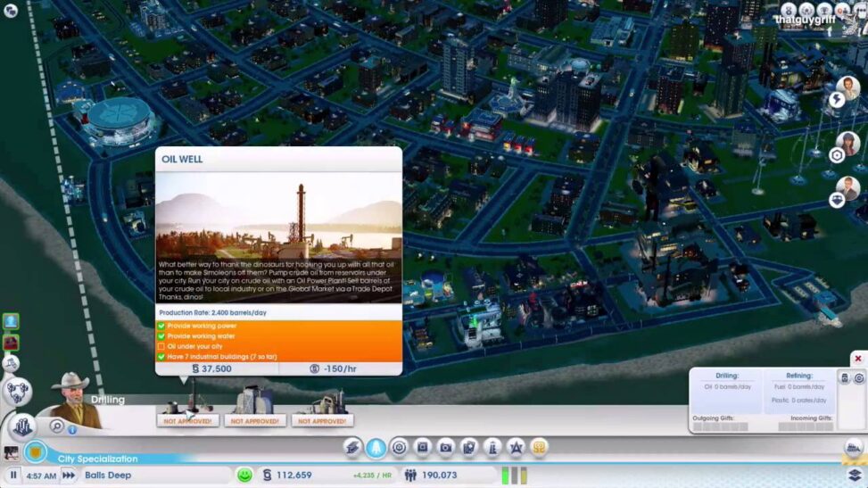Click the 37,500 cost value
The height and width of the screenshot is (488, 868).
coord(217,368)
